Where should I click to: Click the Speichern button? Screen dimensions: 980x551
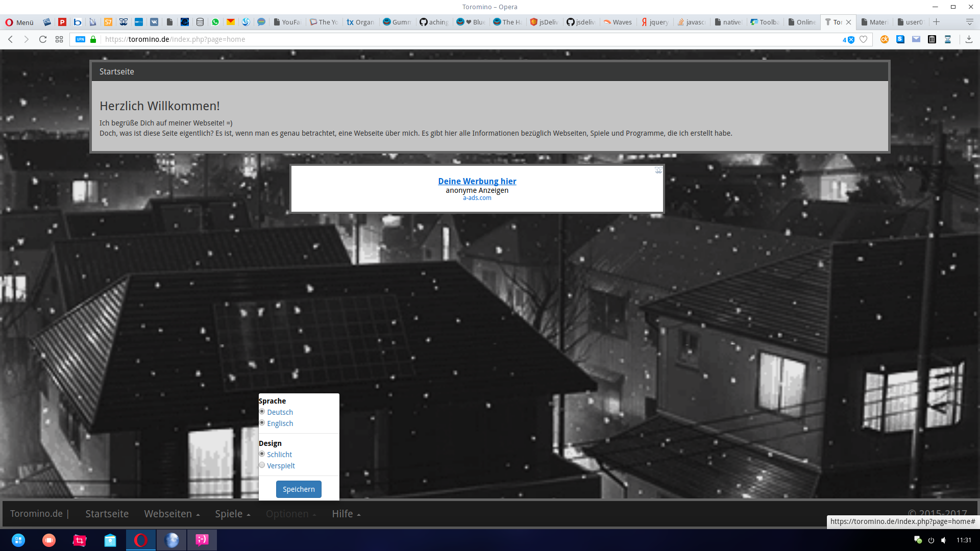click(x=299, y=489)
